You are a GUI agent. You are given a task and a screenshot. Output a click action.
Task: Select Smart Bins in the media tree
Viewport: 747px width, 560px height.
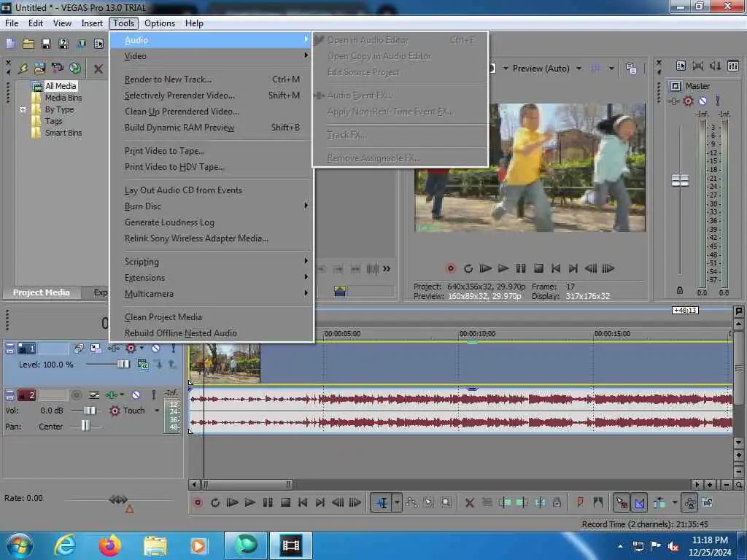tap(63, 133)
